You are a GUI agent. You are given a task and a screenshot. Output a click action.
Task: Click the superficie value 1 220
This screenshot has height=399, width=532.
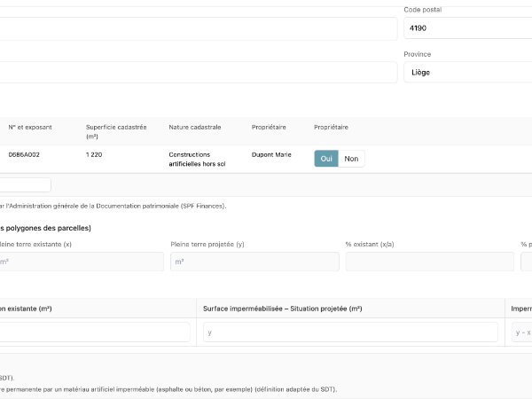(x=94, y=154)
